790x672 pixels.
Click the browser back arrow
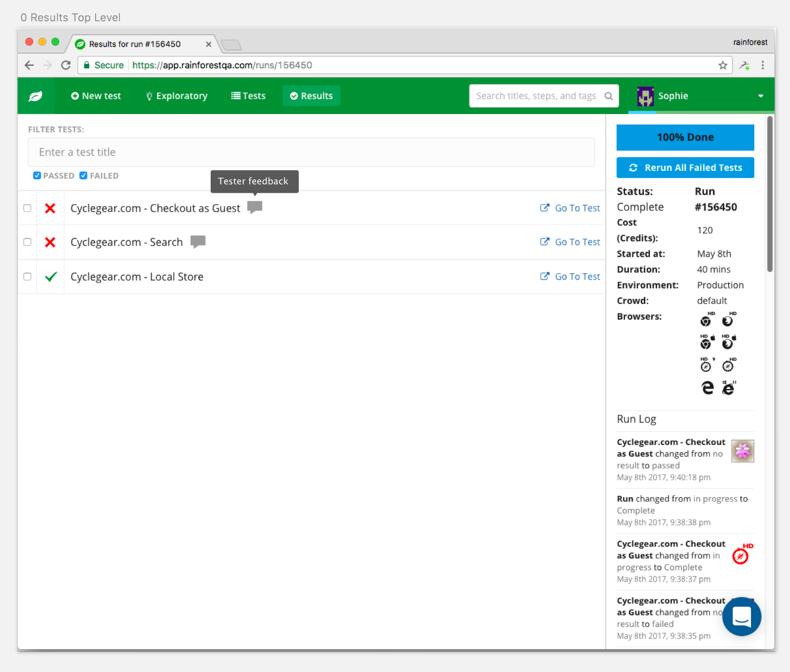coord(29,65)
